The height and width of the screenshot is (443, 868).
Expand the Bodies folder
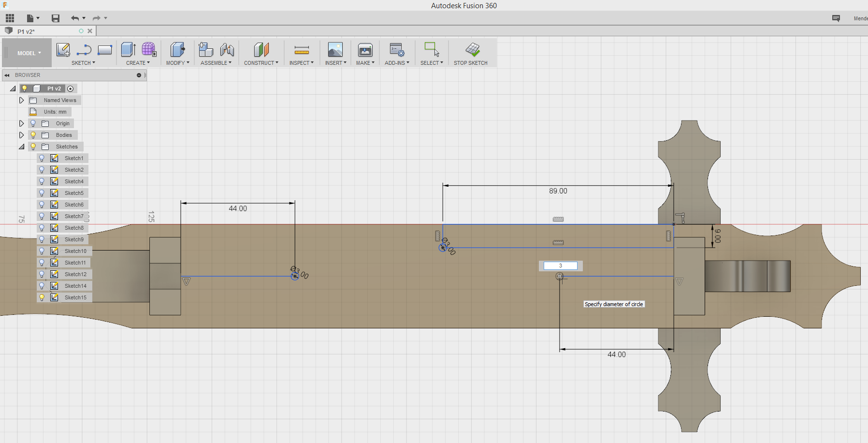(21, 135)
